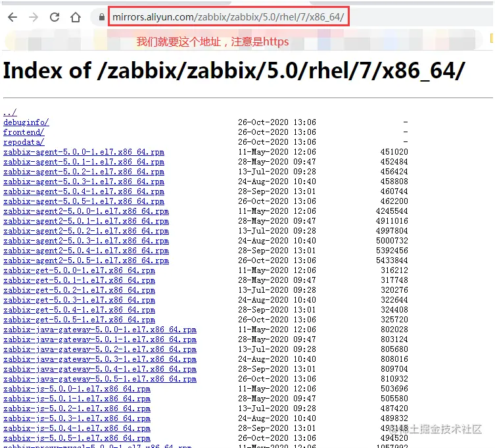Click the address bar with mirrors.aliyun.com URL
The image size is (495, 448).
229,16
